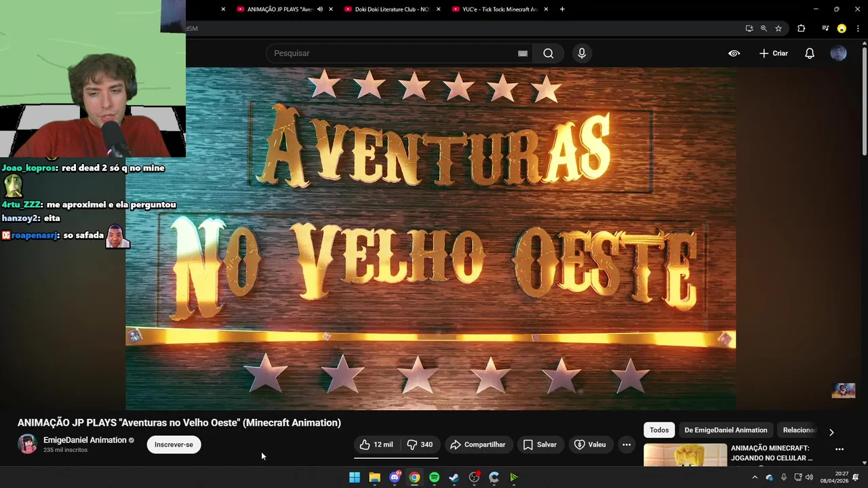
Task: Open File Explorer from taskbar
Action: point(374,477)
